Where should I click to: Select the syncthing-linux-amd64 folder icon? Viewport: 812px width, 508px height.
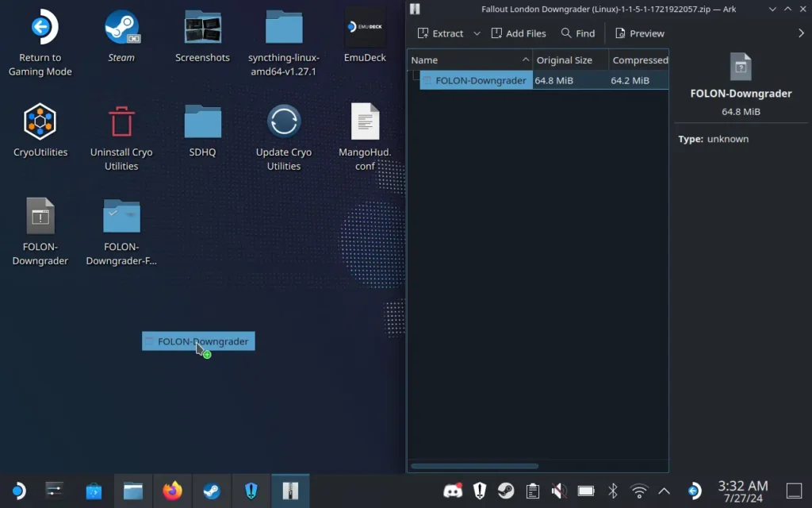[284, 43]
